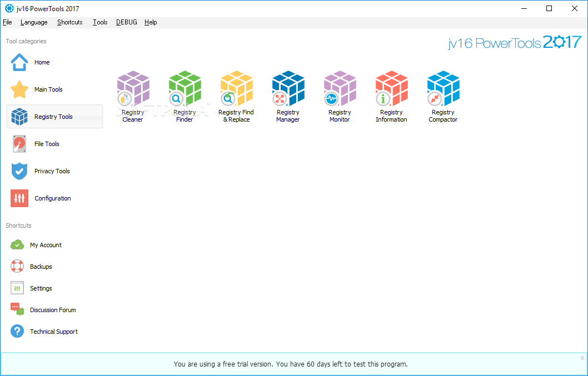Open the Registry Manager tool
Screen dimensions: 588x376
click(x=288, y=97)
